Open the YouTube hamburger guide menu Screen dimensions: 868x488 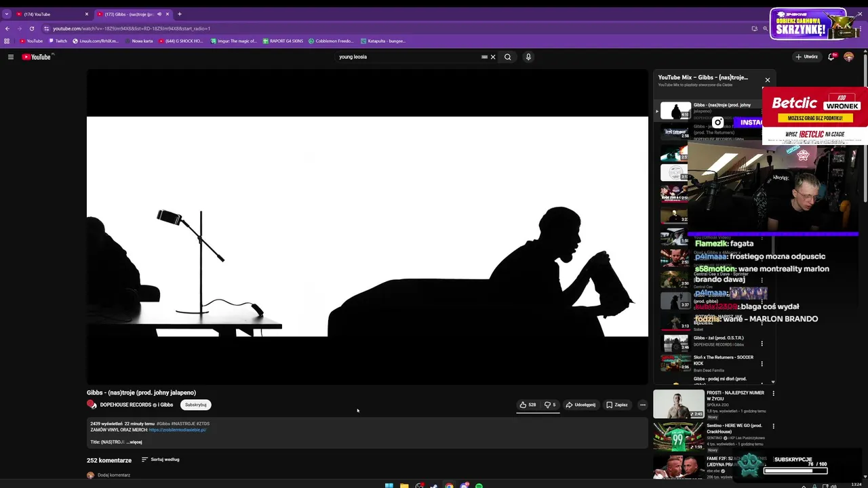11,57
